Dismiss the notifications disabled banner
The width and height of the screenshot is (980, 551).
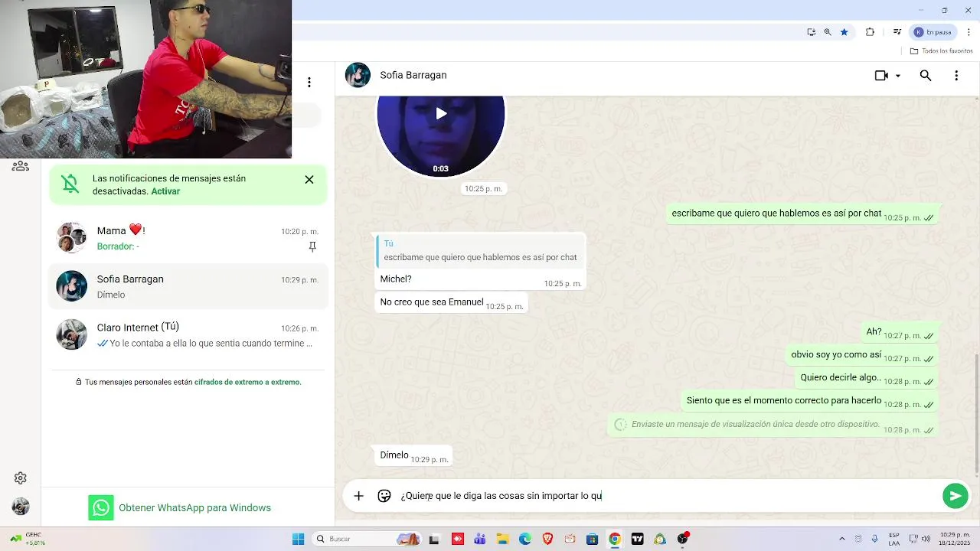point(309,180)
